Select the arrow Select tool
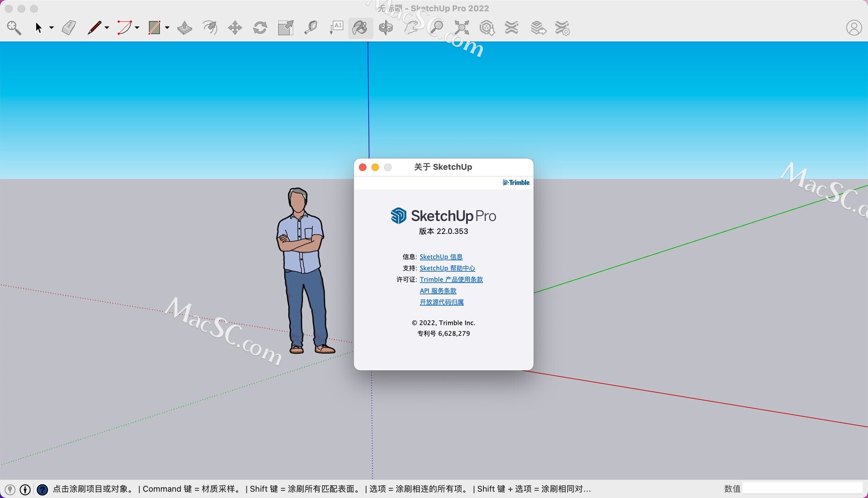Screen dimensions: 868x498 coord(38,28)
